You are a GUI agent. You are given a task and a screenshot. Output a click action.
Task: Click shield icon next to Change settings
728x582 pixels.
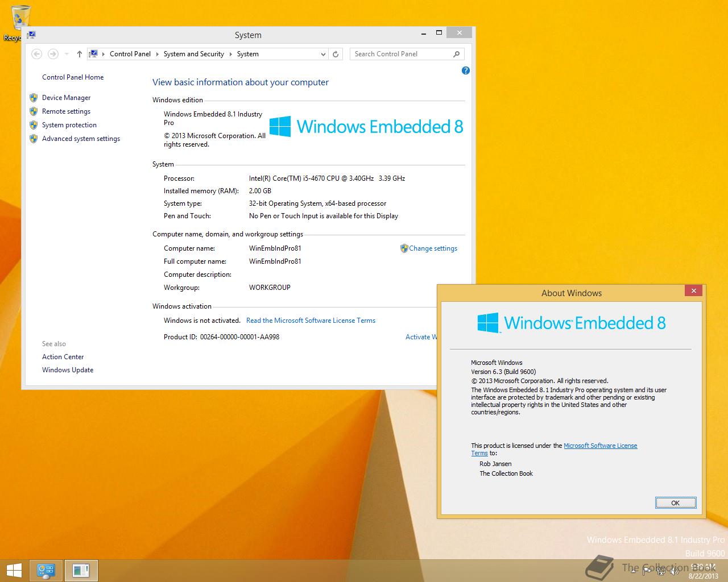pos(404,248)
